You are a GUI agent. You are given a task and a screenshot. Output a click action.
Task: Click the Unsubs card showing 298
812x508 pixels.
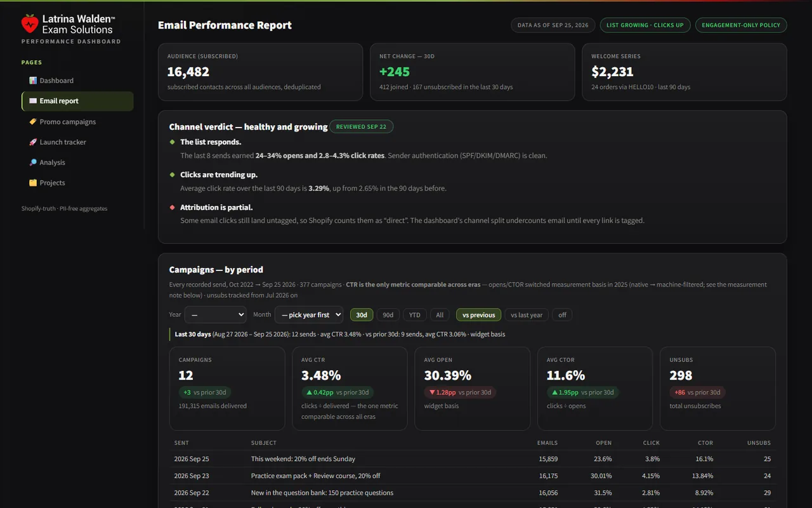point(717,389)
